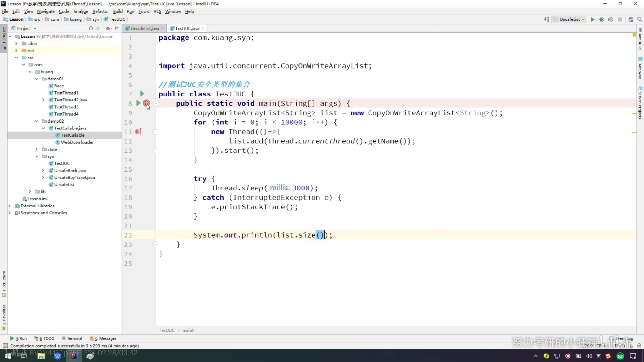This screenshot has height=362, width=644.
Task: Open the Favorites tool window
Action: click(x=4, y=317)
